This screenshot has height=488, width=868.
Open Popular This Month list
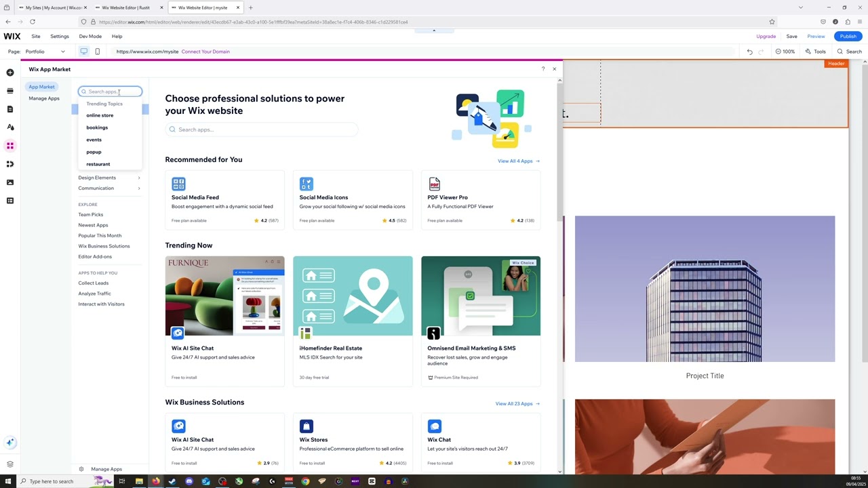pos(100,236)
